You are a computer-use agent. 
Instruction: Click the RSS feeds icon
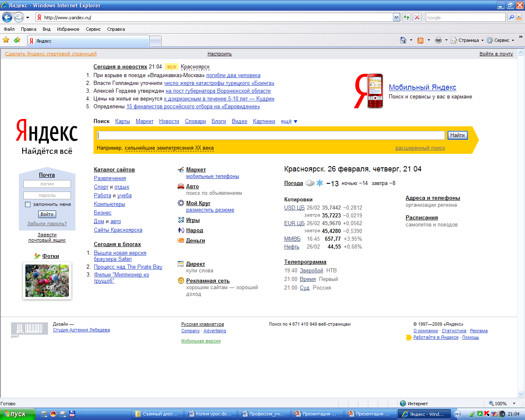coord(420,40)
